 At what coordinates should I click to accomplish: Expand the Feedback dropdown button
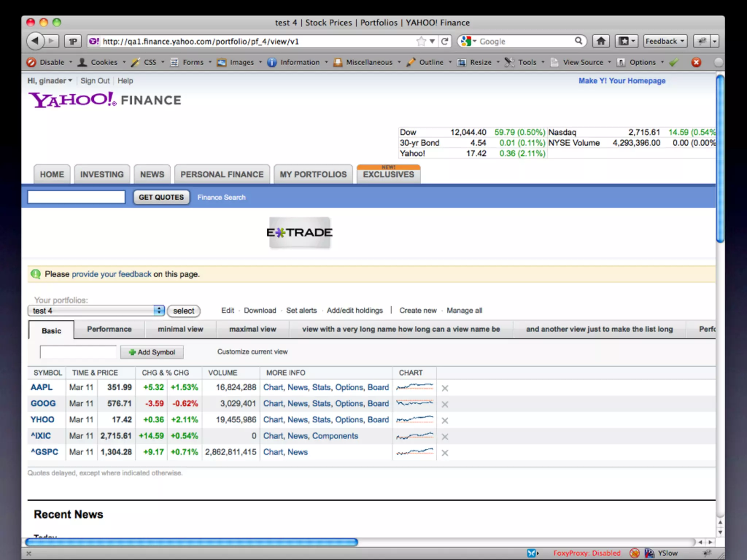(665, 41)
